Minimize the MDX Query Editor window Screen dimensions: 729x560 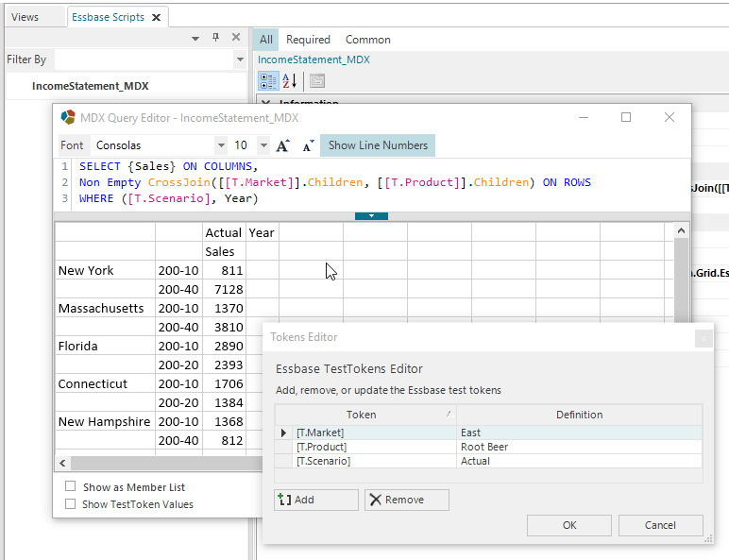point(584,117)
